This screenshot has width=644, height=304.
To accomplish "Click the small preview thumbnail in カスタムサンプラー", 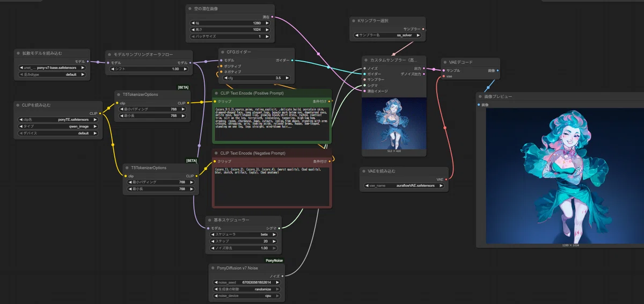I will (394, 123).
